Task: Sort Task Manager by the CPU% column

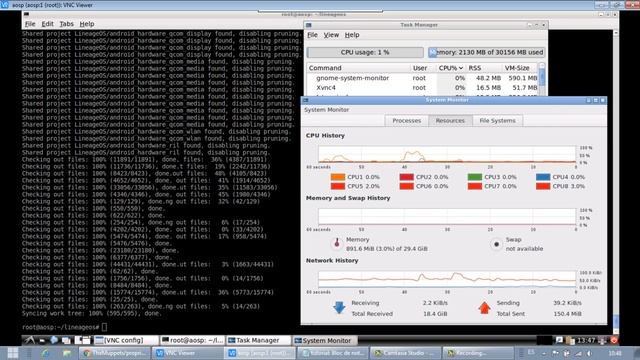Action: point(451,68)
